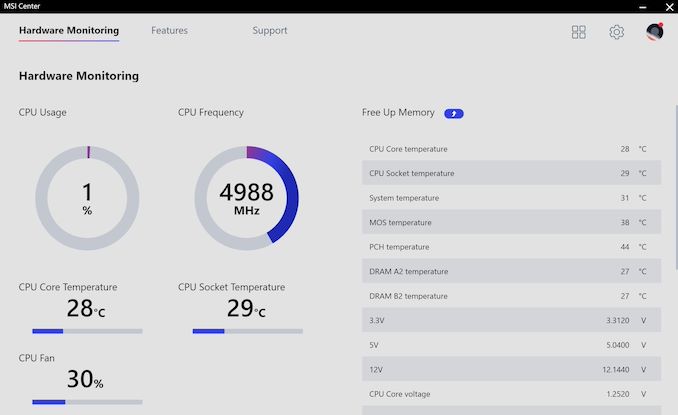Select the System temperature row
Image resolution: width=678 pixels, height=415 pixels.
coord(510,198)
